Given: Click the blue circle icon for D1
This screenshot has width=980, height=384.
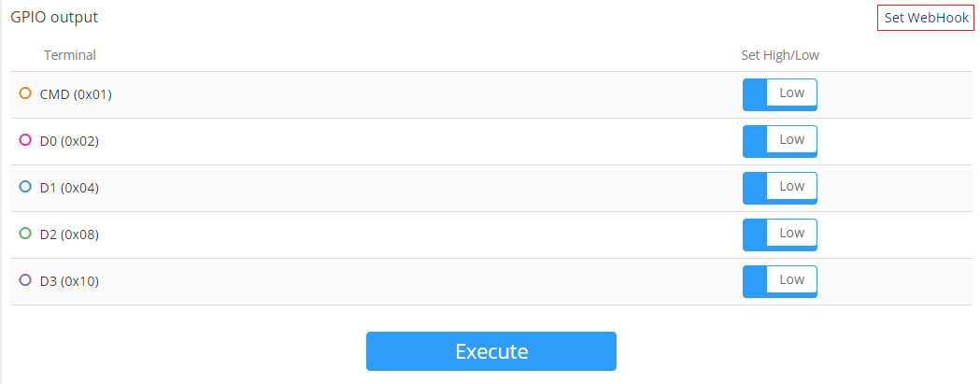Looking at the screenshot, I should 25,187.
